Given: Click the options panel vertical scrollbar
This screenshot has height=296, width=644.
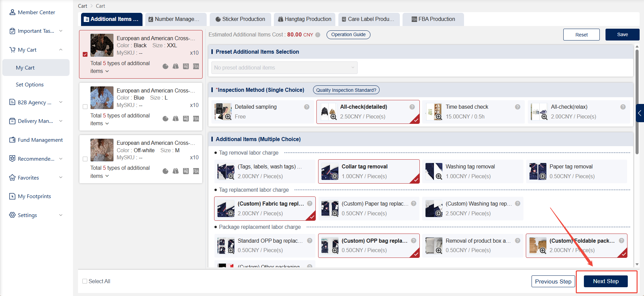Looking at the screenshot, I should pos(637,101).
